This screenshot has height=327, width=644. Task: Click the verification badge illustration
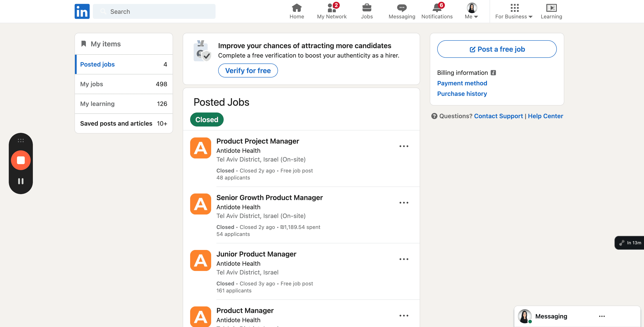pos(202,51)
